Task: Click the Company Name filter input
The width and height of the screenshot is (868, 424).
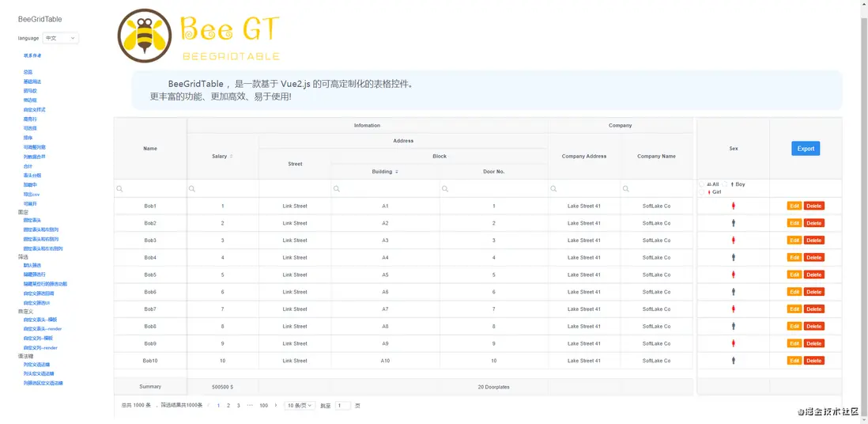Action: click(657, 189)
